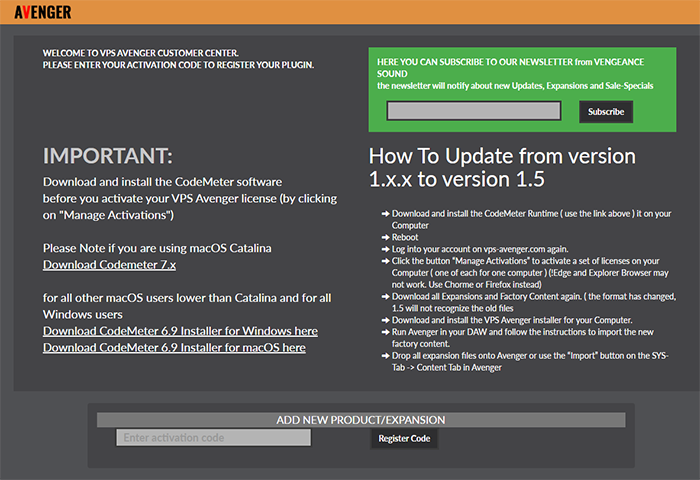This screenshot has width=700, height=480.
Task: Click the ADD NEW PRODUCT/EXPANSION header bar
Action: (x=361, y=420)
